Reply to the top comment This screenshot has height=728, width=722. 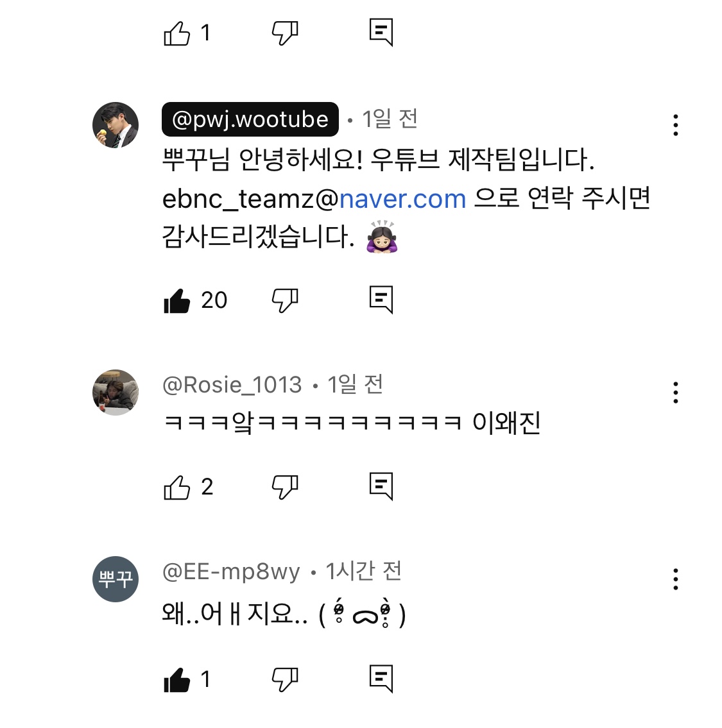(381, 32)
